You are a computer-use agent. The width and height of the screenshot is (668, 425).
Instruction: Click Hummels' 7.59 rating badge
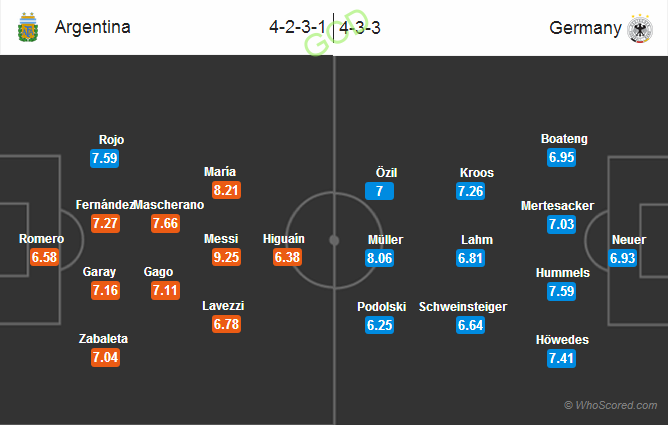click(561, 291)
